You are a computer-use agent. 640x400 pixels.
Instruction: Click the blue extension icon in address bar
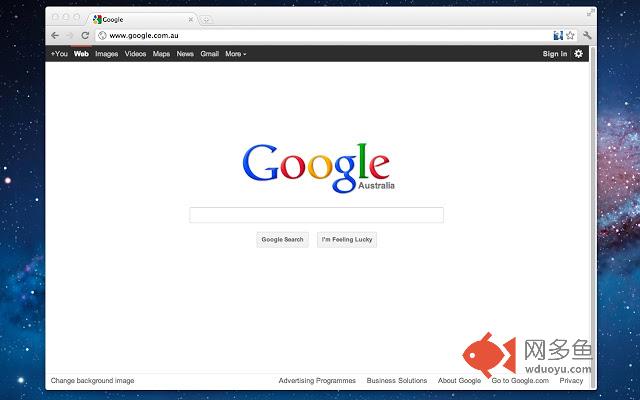click(558, 36)
